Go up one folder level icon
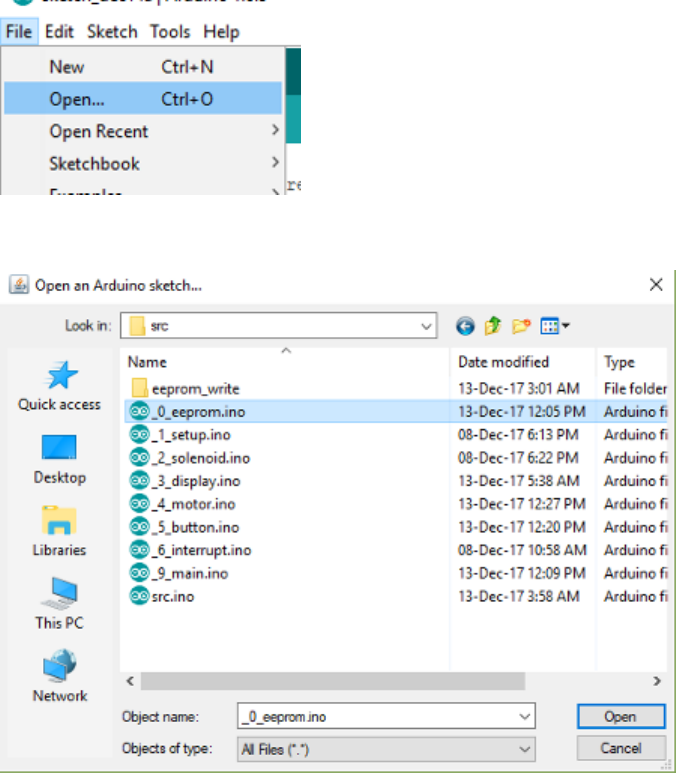This screenshot has width=676, height=773. [x=493, y=326]
